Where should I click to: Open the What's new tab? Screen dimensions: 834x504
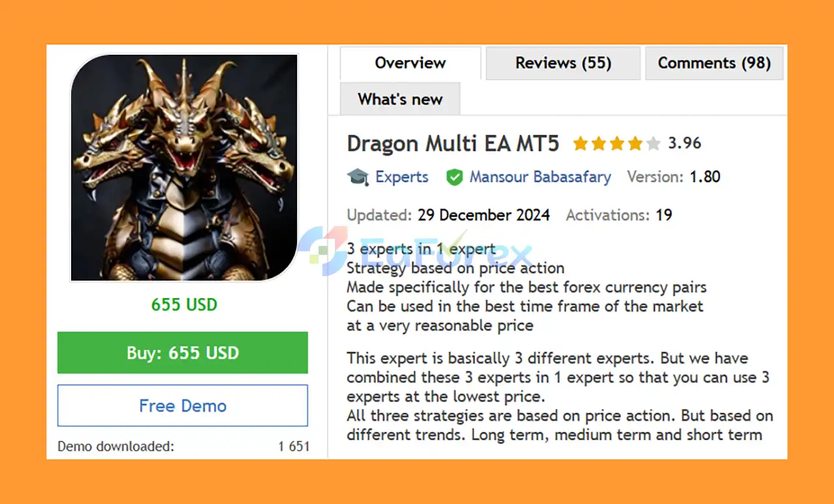coord(400,100)
